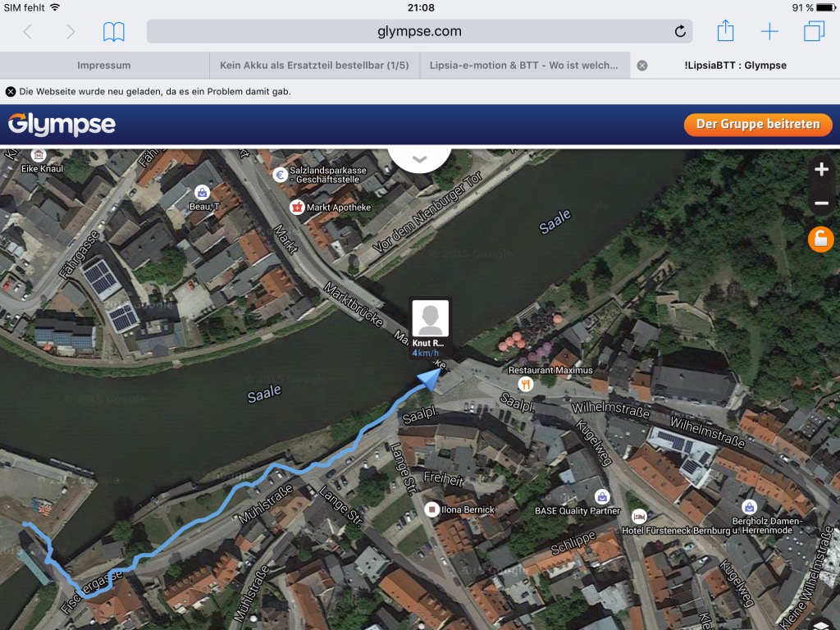Open Lipsia-e-motion & BTT tab
The width and height of the screenshot is (840, 630).
524,66
